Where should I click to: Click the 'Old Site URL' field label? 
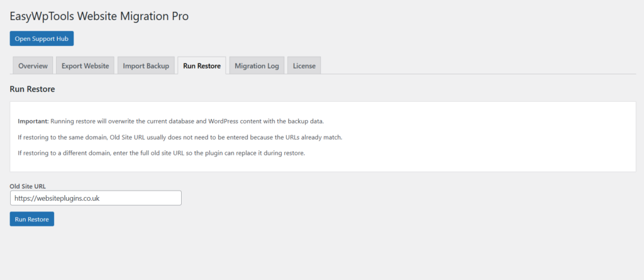click(28, 186)
